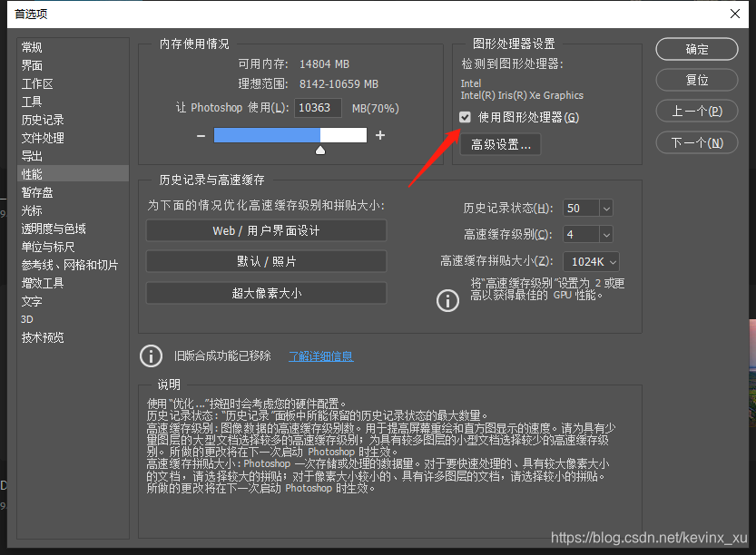Go to previous page with 上一个(P)
This screenshot has width=756, height=555.
tap(697, 112)
